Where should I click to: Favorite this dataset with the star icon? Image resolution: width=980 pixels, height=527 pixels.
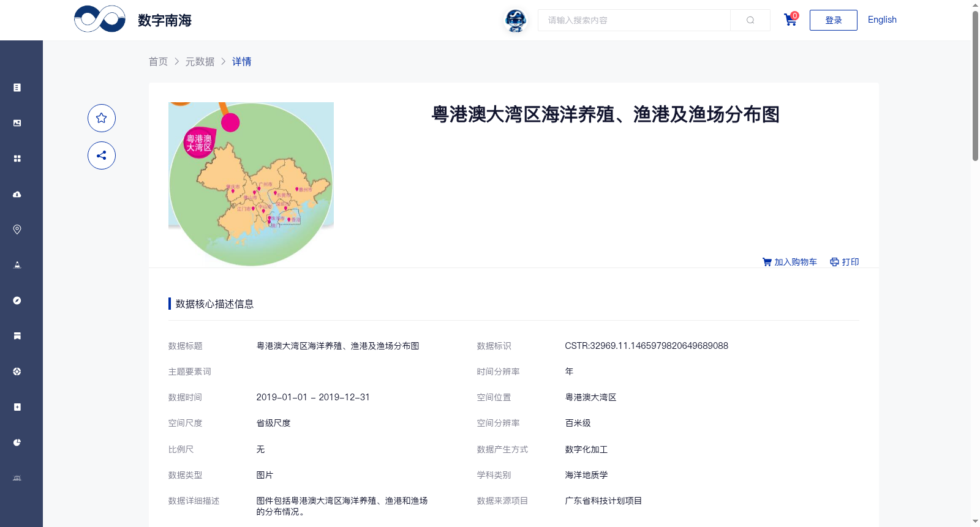coord(102,118)
